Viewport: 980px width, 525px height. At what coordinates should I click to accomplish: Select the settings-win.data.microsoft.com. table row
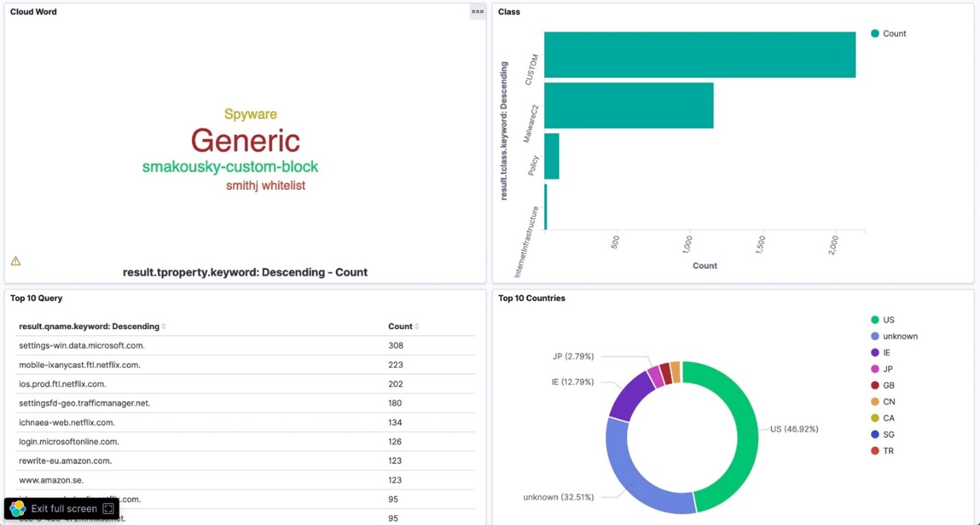[x=82, y=346]
